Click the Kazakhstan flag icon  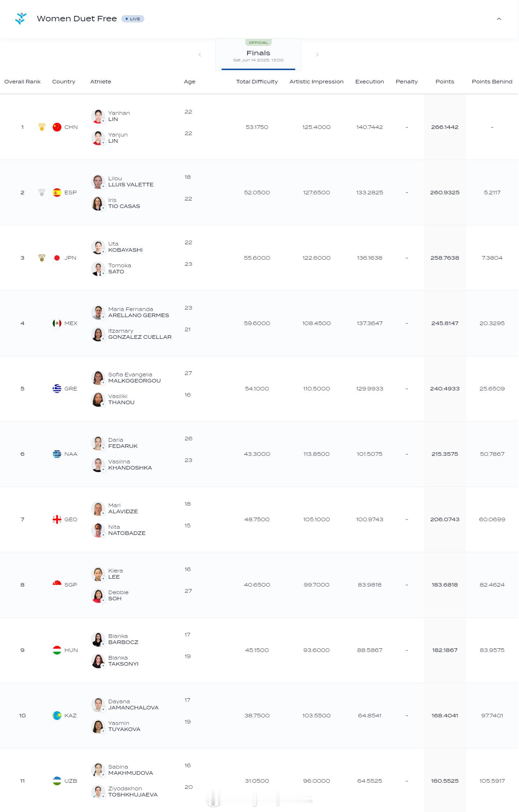pos(57,716)
